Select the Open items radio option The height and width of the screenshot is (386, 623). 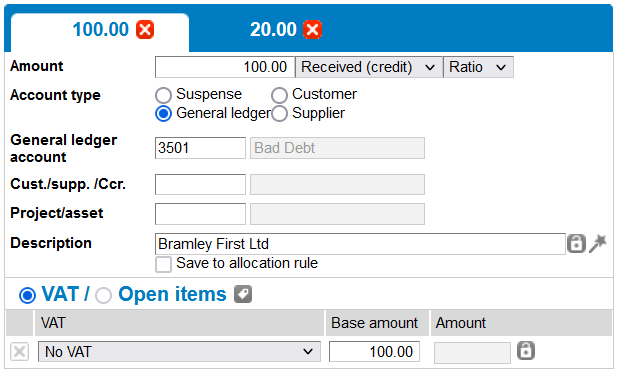[103, 295]
